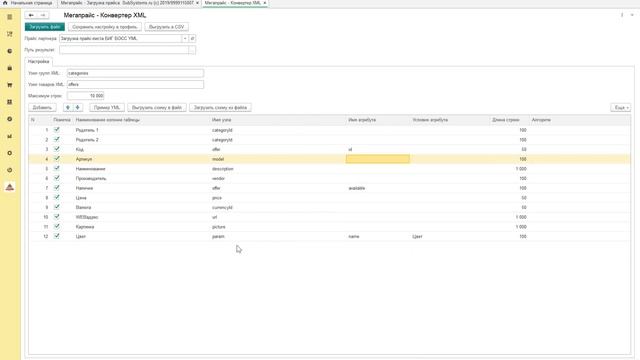Image resolution: width=640 pixels, height=360 pixels.
Task: Select the 'WEBадрес' column name cell
Action: (142, 217)
